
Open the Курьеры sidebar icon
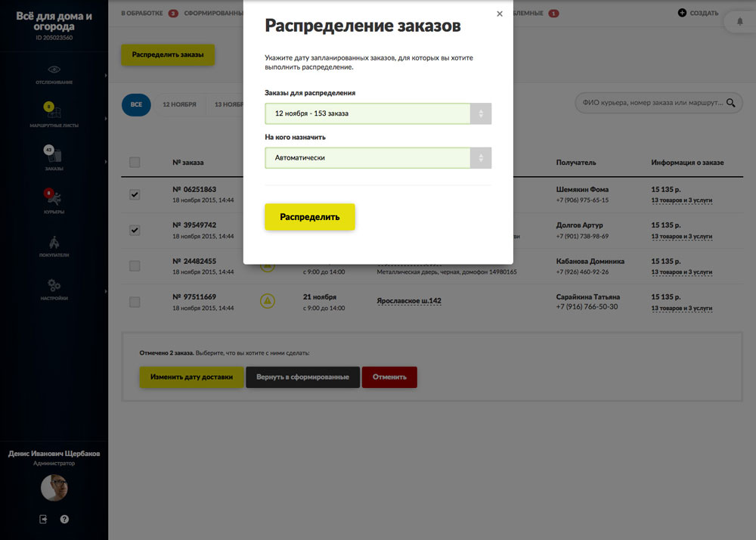coord(54,197)
